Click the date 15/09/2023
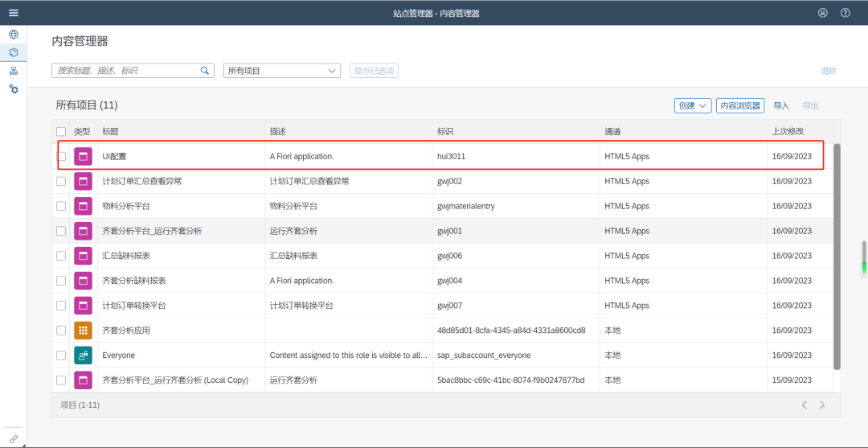The image size is (868, 448). tap(792, 380)
